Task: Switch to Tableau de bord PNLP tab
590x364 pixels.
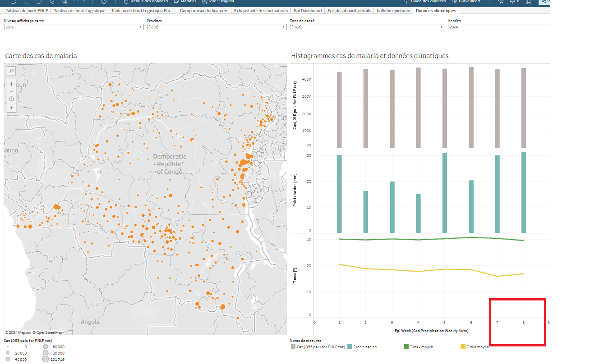Action: 28,10
